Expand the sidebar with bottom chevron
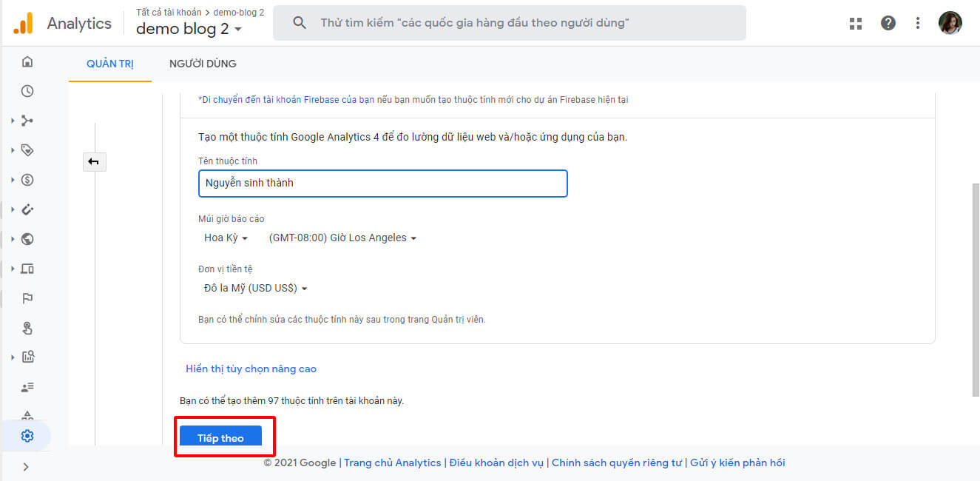The width and height of the screenshot is (980, 481). coord(27,467)
